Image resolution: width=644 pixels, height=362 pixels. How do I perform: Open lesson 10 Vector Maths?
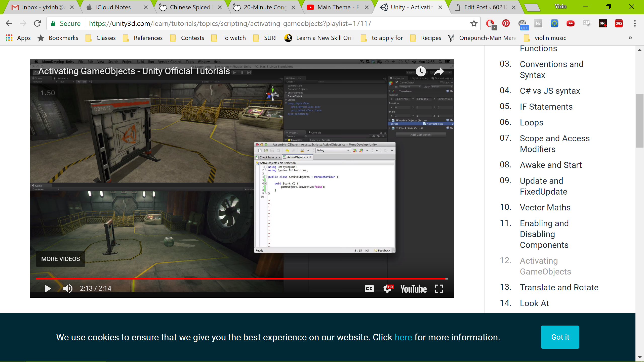pyautogui.click(x=545, y=207)
